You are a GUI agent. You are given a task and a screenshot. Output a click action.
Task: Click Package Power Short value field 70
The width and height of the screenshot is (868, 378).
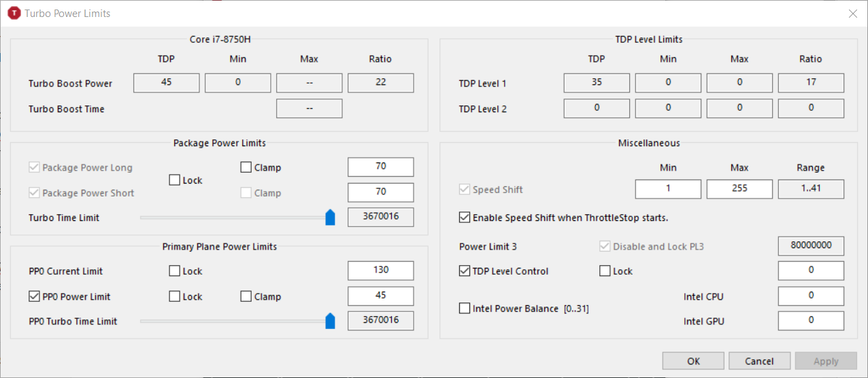pos(381,192)
